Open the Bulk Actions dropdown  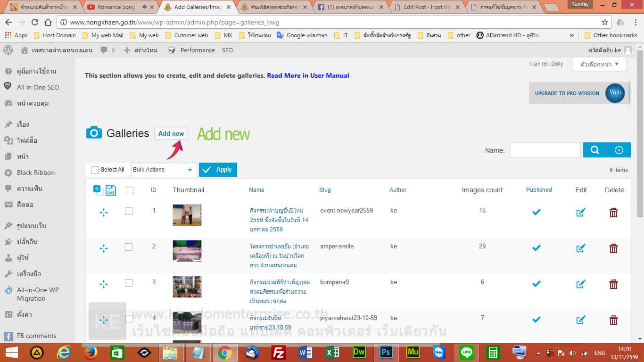pos(163,170)
